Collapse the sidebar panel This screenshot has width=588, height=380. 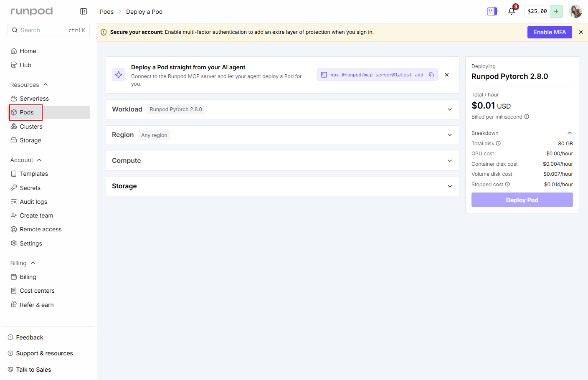tap(84, 11)
